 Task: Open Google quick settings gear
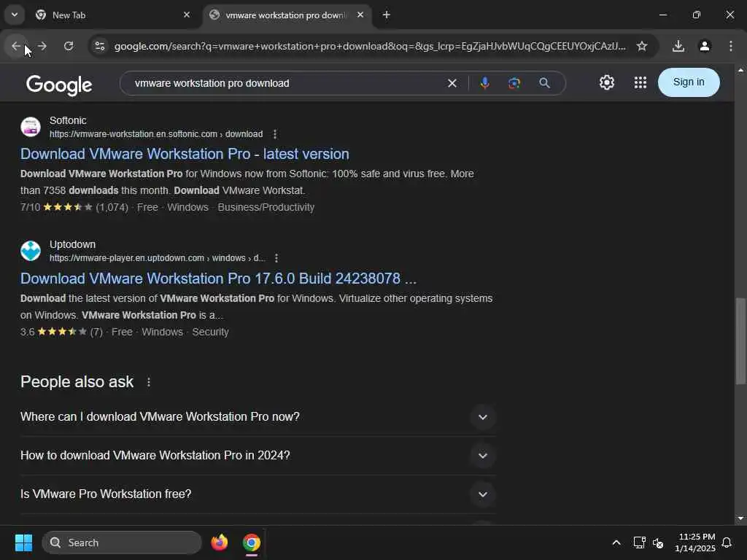click(606, 82)
